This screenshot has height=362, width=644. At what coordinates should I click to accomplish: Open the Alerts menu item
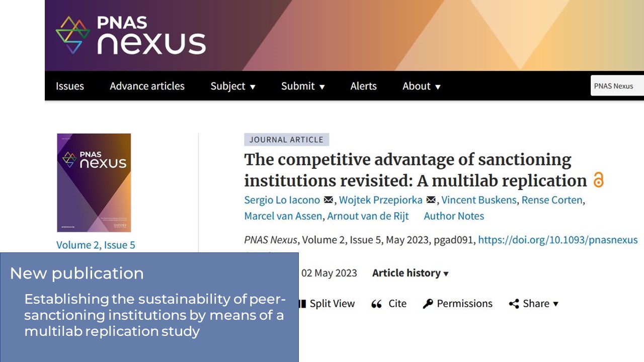(363, 86)
